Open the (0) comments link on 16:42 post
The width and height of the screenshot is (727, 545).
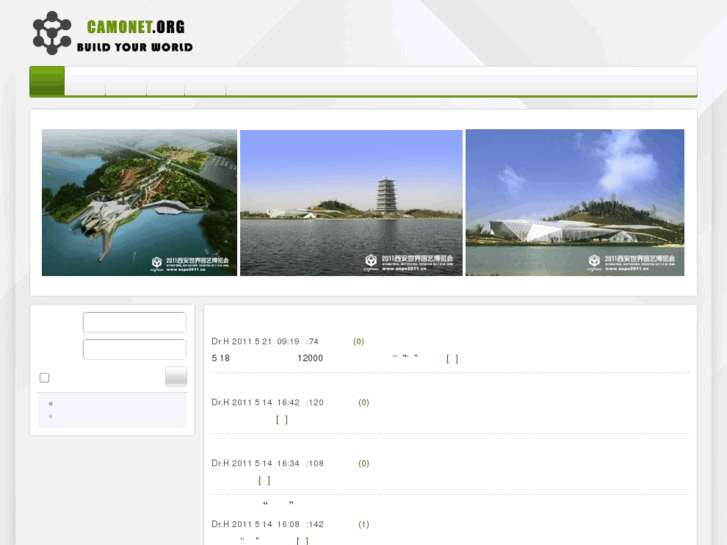(364, 402)
